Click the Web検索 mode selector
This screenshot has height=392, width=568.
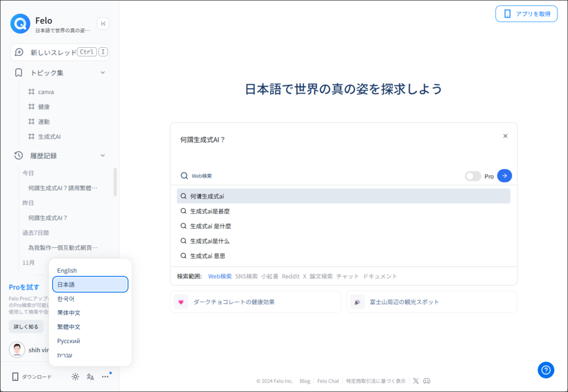pyautogui.click(x=197, y=176)
